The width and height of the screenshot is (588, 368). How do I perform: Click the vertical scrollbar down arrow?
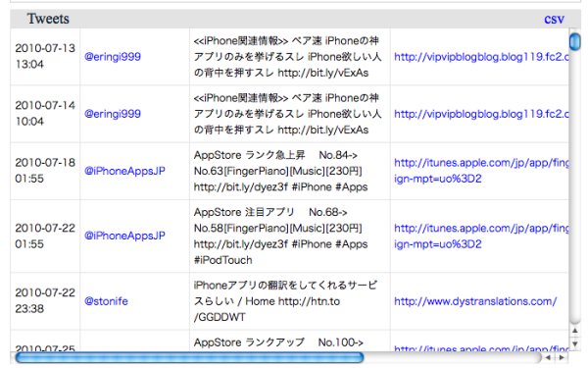575,343
